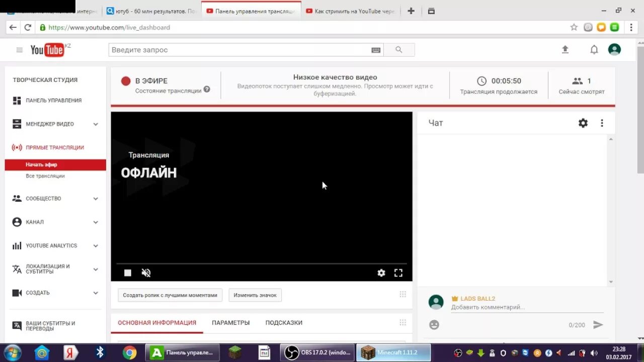Open Windows Start menu
Screen dimensions: 644x362
coord(12,352)
